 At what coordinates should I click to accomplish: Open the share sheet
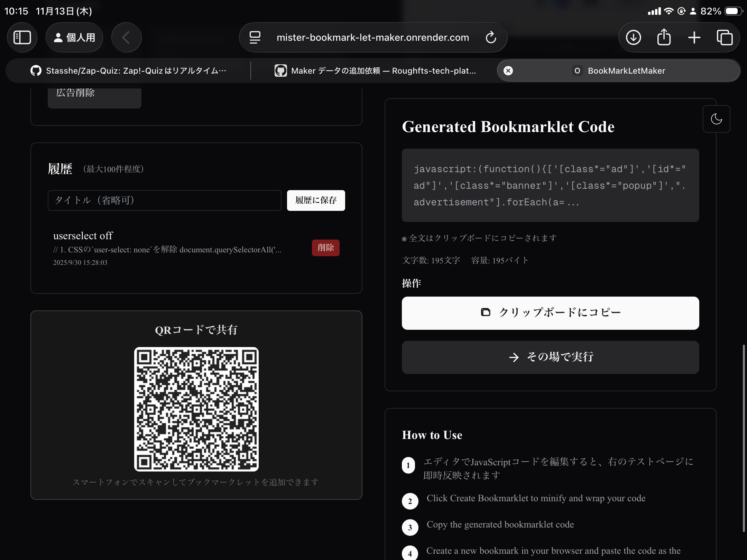pyautogui.click(x=663, y=37)
